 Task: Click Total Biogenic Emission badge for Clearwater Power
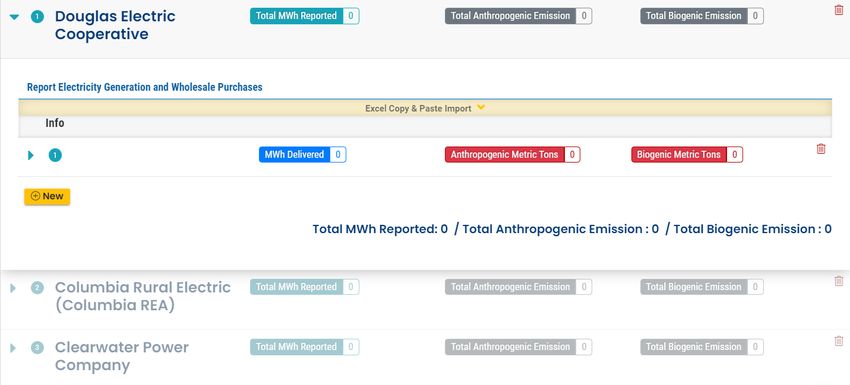pos(701,347)
